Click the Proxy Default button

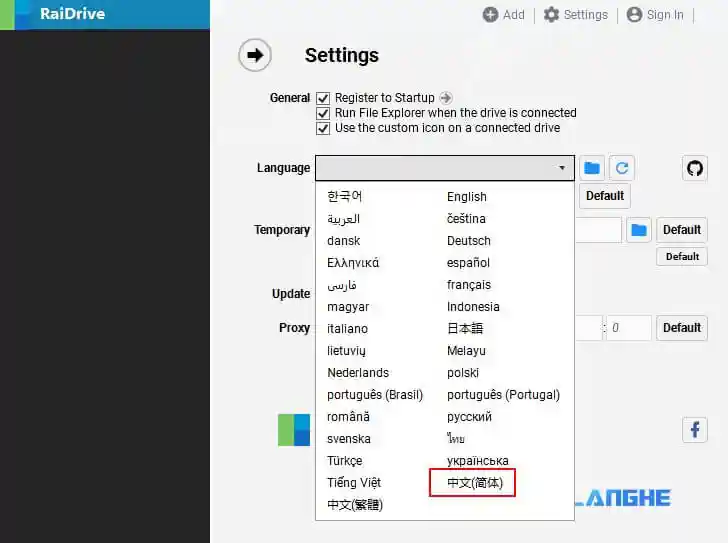682,328
